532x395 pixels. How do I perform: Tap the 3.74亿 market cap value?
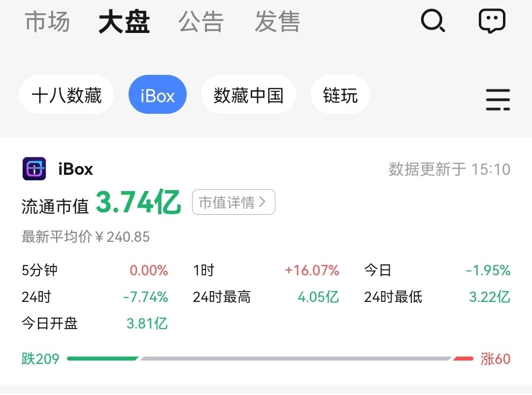click(138, 202)
